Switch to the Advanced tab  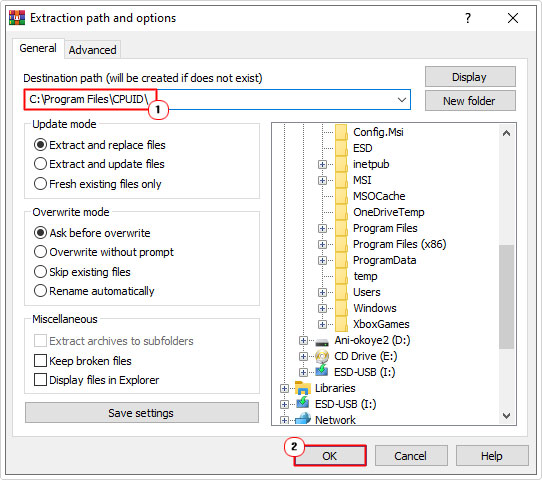click(x=92, y=50)
